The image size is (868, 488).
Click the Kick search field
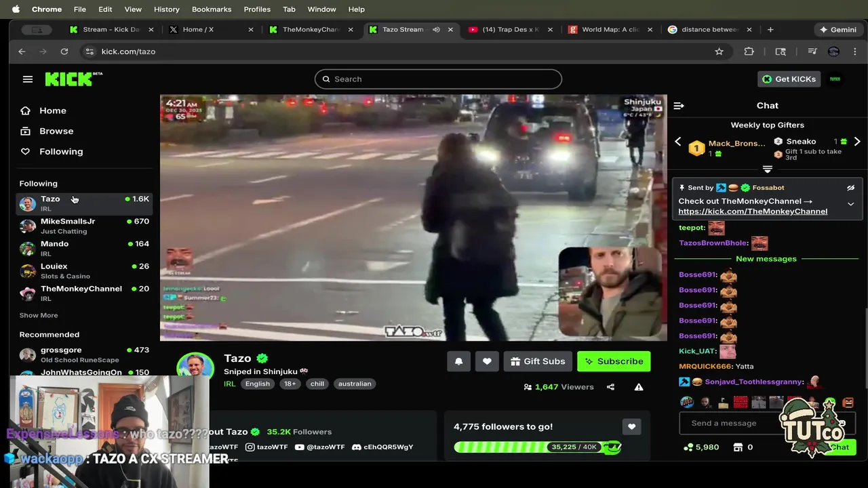[x=438, y=79]
